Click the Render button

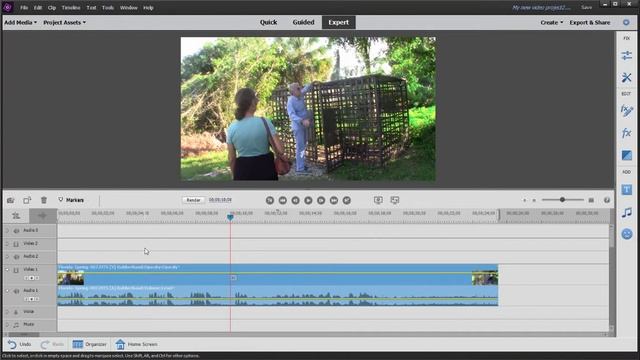coord(193,200)
